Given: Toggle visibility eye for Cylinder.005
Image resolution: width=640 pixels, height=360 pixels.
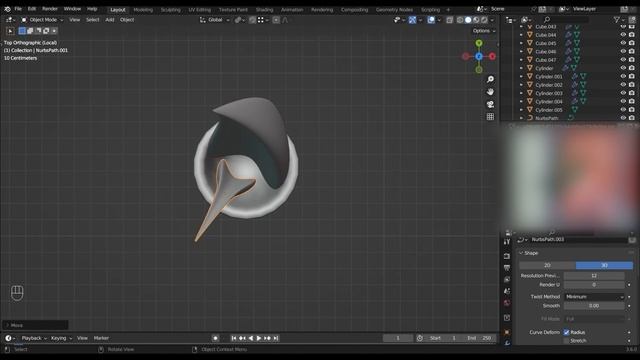Looking at the screenshot, I should point(623,110).
